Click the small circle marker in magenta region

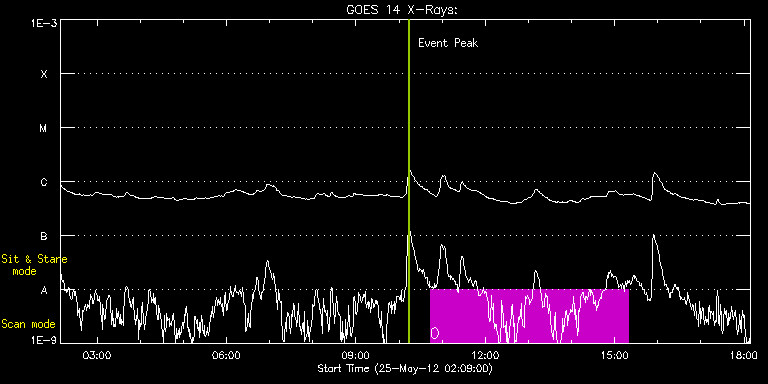coord(434,333)
